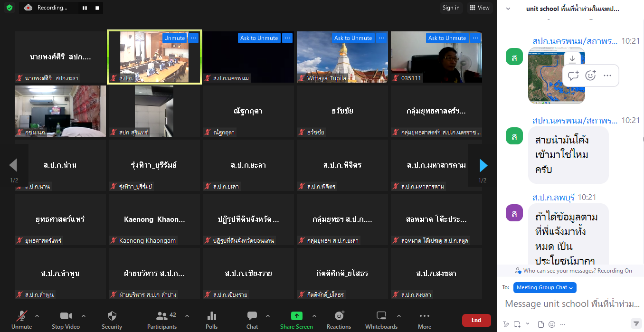Select the ส.ป.ก.น่าน participant tile
The image size is (644, 332).
click(x=60, y=165)
